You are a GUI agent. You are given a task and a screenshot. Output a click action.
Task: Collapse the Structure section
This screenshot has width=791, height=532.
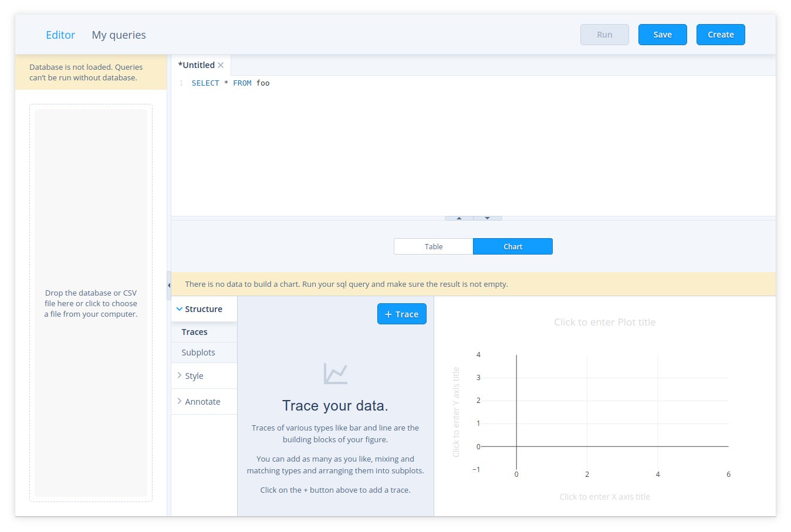tap(200, 309)
